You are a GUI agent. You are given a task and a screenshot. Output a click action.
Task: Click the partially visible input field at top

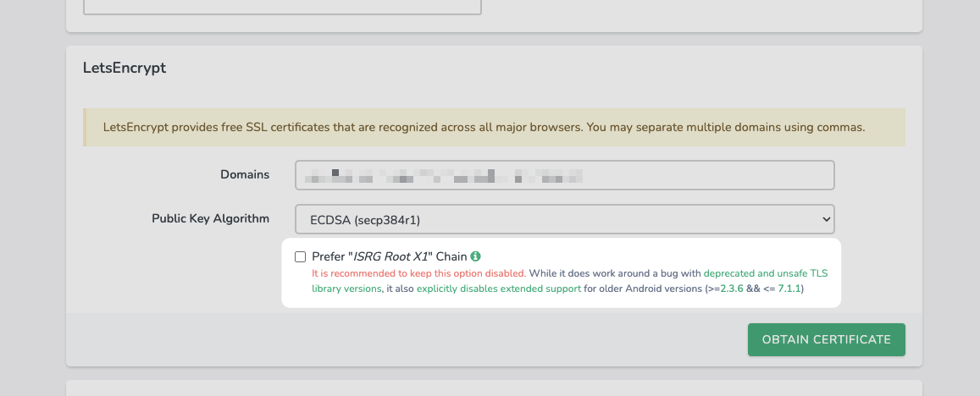point(282,7)
